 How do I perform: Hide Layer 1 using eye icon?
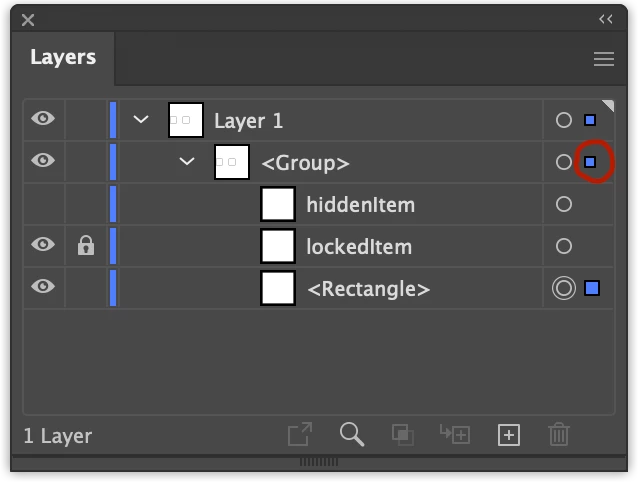coord(43,119)
